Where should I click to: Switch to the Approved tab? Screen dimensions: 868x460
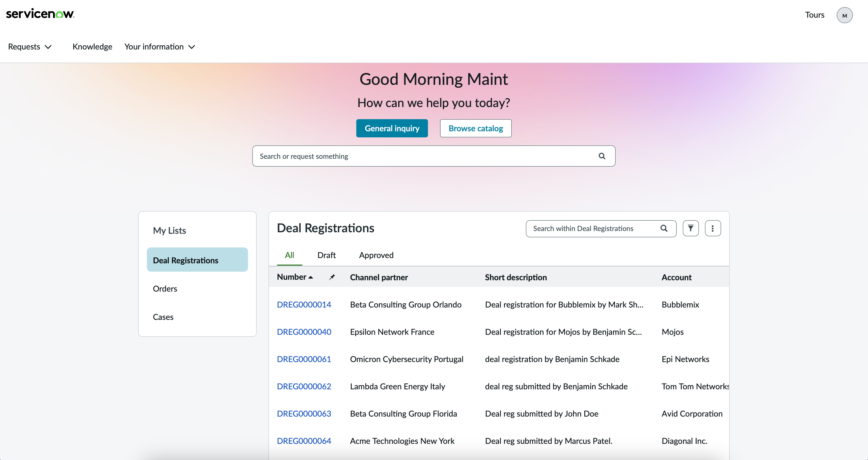coord(376,255)
